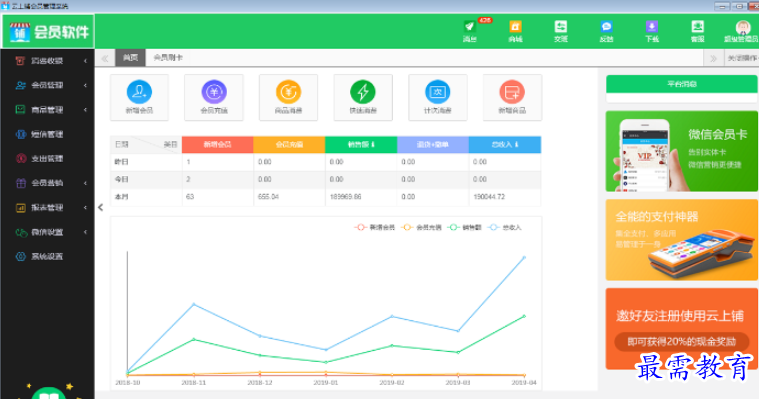Click the 商品消费 quick-action icon
Viewport: 759px width, 399px height.
coord(288,92)
